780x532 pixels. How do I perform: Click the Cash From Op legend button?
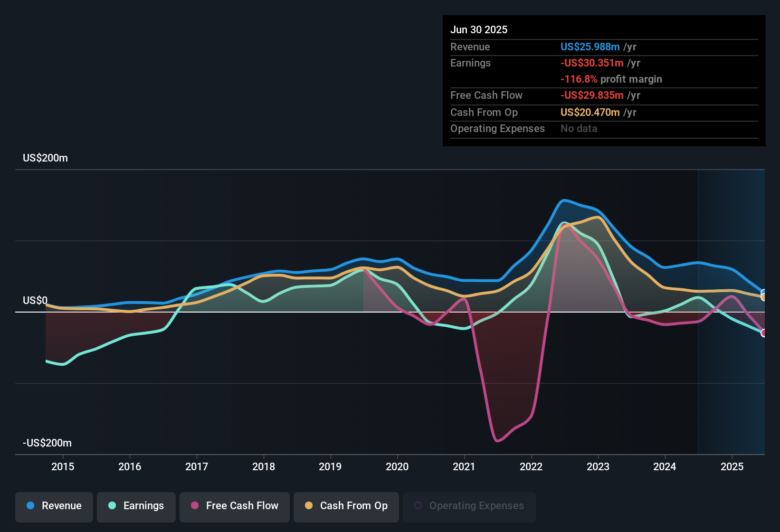(x=346, y=506)
